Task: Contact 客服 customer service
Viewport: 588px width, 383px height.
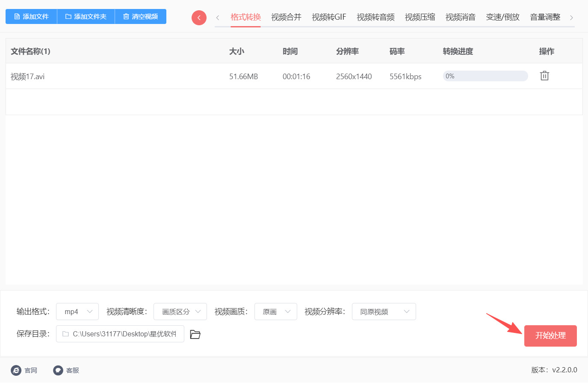Action: pos(66,370)
